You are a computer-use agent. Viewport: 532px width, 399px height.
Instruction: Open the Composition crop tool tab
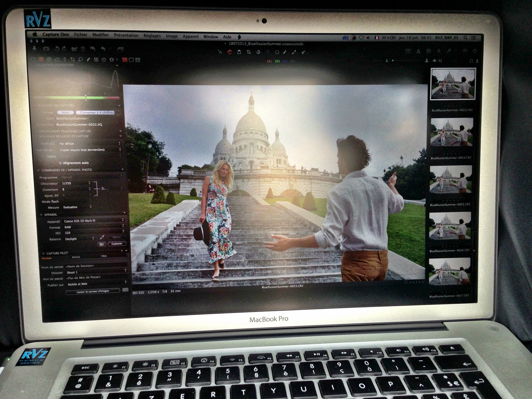[x=72, y=59]
